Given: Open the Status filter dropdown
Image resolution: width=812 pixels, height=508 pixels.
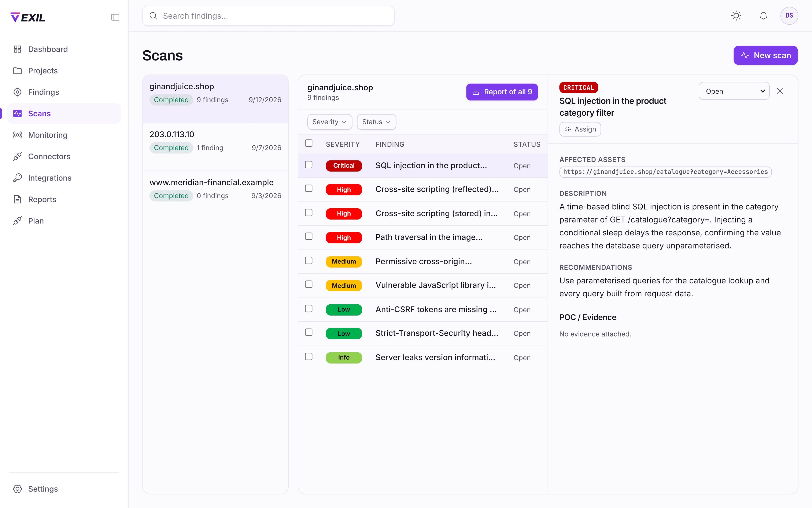Looking at the screenshot, I should (376, 122).
